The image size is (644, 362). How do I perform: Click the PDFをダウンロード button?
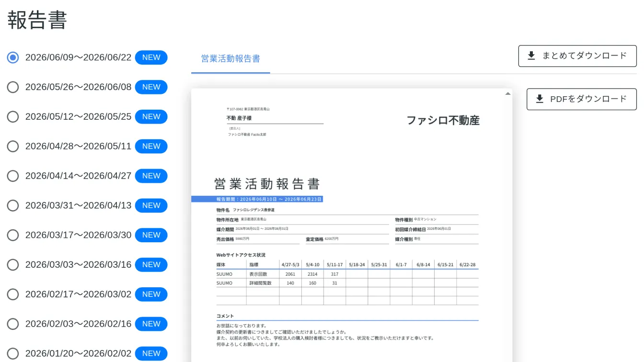[582, 99]
